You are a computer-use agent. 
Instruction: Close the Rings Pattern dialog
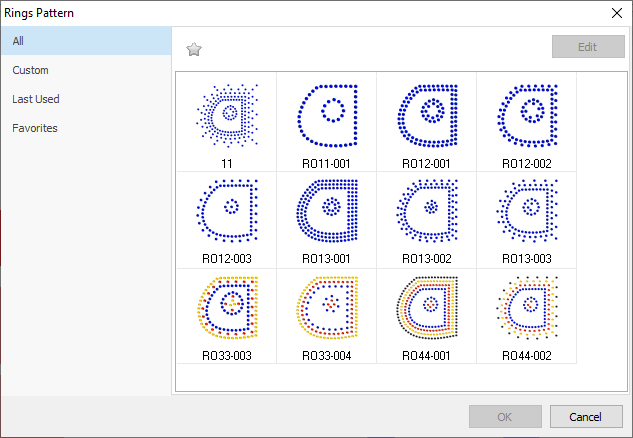(615, 13)
